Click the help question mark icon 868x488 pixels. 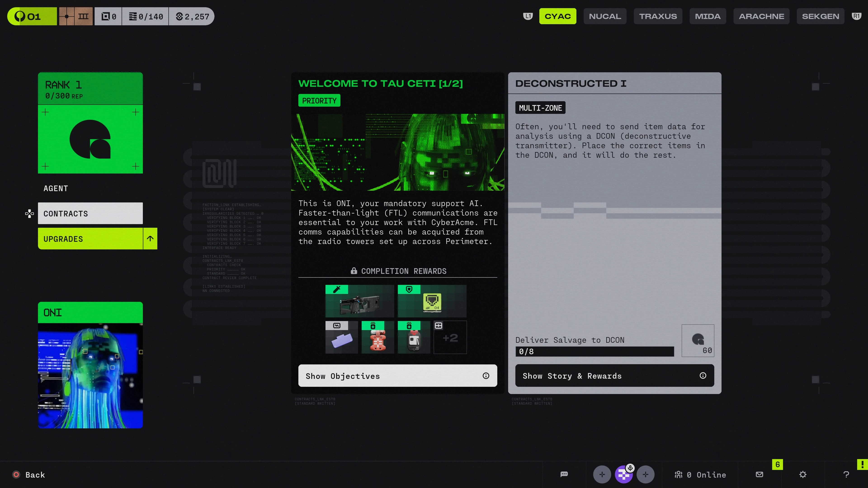tap(846, 474)
